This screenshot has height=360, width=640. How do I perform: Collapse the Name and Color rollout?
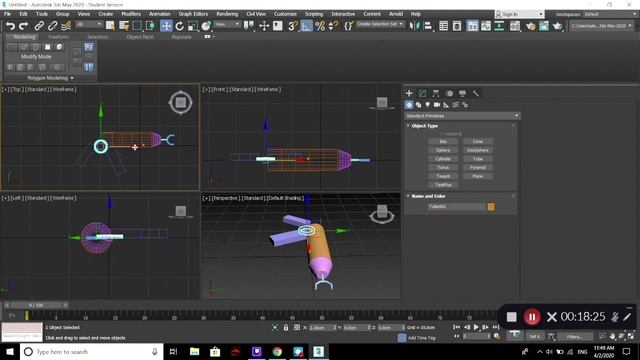[428, 196]
